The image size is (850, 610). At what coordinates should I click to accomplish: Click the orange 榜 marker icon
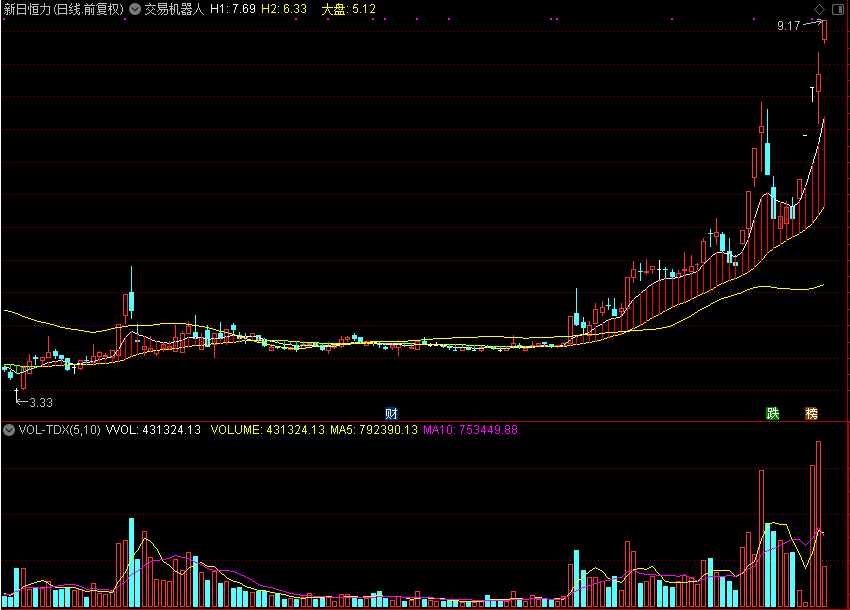[x=811, y=414]
